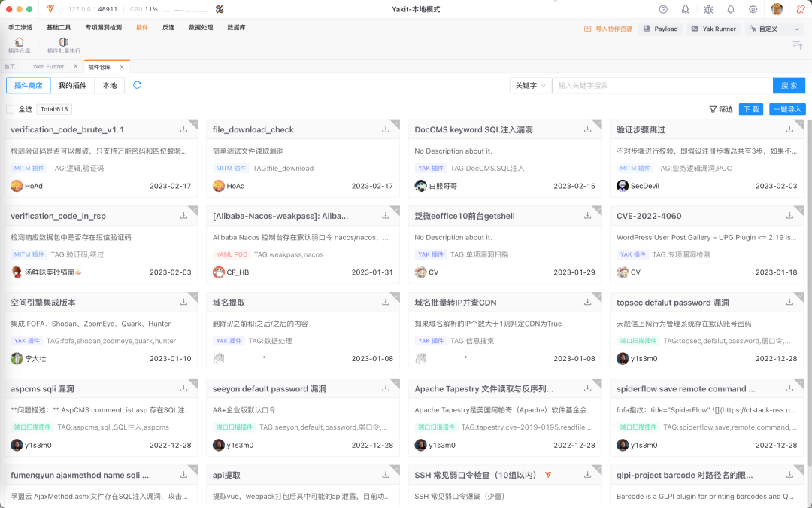Screen dimensions: 812x508
Task: Click the 下载 button
Action: tap(751, 109)
